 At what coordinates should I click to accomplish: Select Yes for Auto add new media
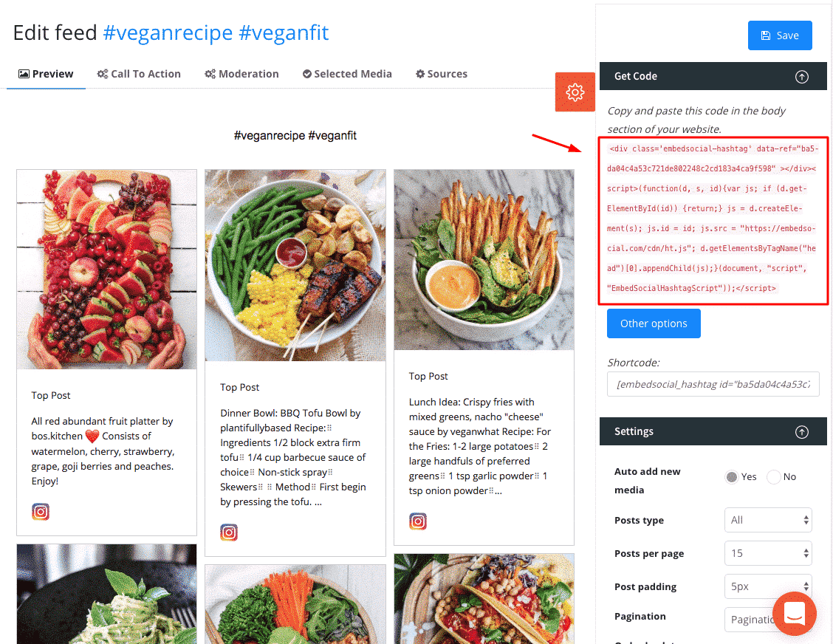coord(732,476)
